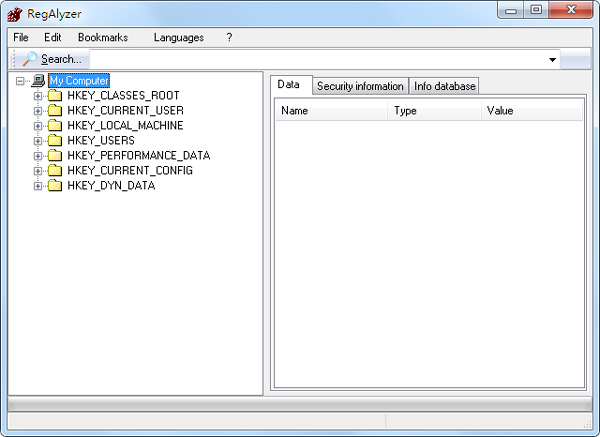Sort by the Type column header
Screen dimensions: 600x437
(x=434, y=111)
